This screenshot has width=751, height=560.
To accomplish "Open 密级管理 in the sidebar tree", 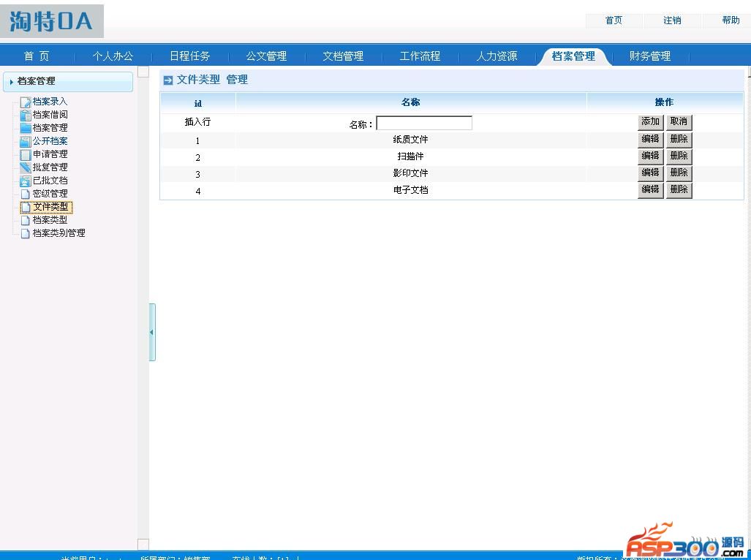I will point(50,194).
